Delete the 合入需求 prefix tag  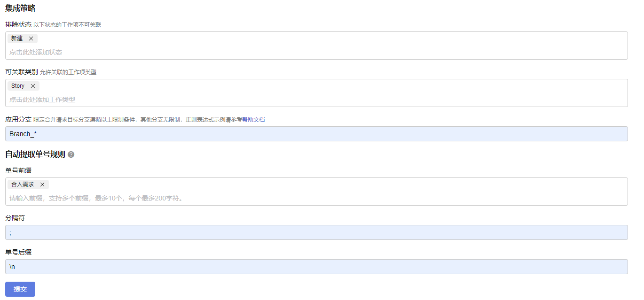click(x=42, y=185)
